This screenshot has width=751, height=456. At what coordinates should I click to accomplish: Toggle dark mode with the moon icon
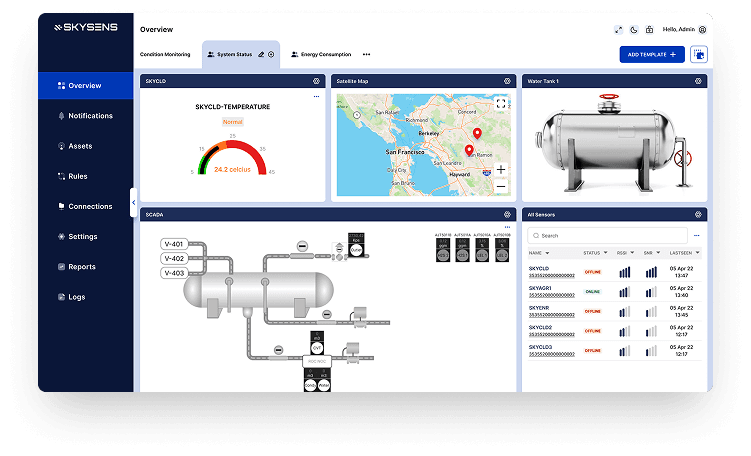pyautogui.click(x=633, y=30)
